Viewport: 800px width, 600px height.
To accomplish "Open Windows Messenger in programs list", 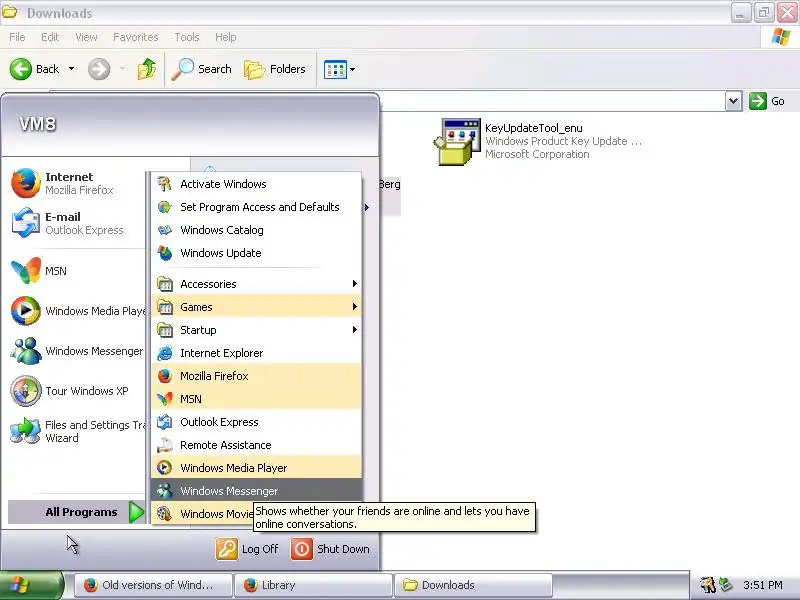I will [x=256, y=491].
